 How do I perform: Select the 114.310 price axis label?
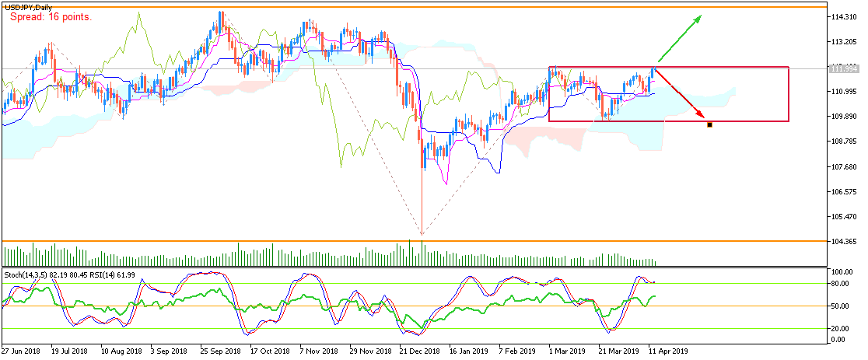point(842,17)
